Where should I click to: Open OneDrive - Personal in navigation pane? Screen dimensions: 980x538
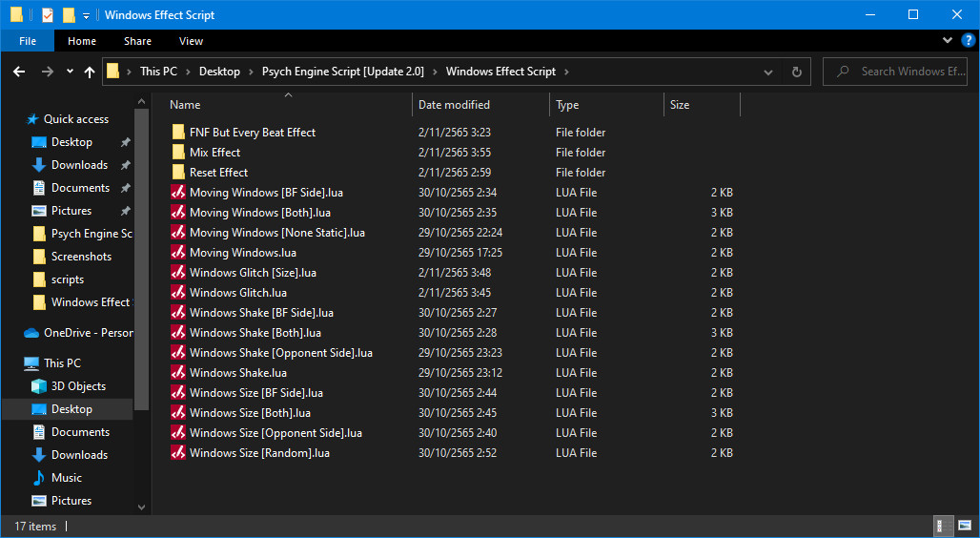(x=88, y=333)
